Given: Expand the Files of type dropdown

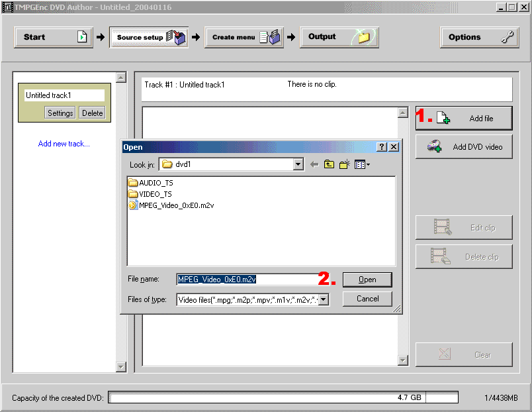Looking at the screenshot, I should (x=324, y=299).
